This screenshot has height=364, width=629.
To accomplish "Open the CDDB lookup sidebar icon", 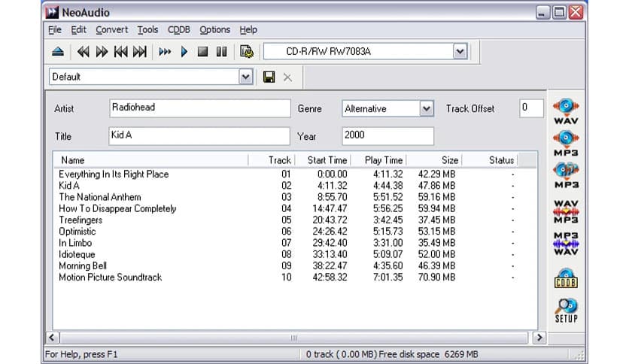I will coord(566,278).
